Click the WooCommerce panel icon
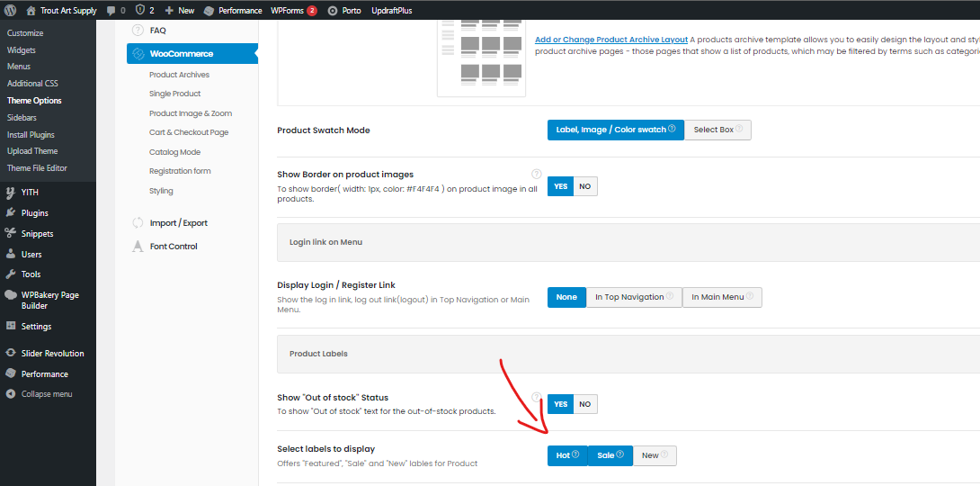980x486 pixels. [x=138, y=54]
